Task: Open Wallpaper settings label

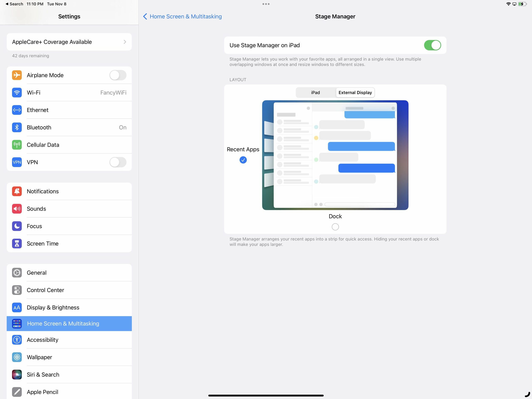Action: pyautogui.click(x=39, y=357)
